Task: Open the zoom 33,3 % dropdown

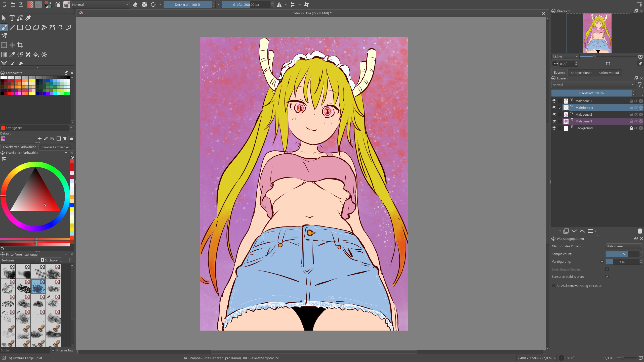Action: coord(565,57)
